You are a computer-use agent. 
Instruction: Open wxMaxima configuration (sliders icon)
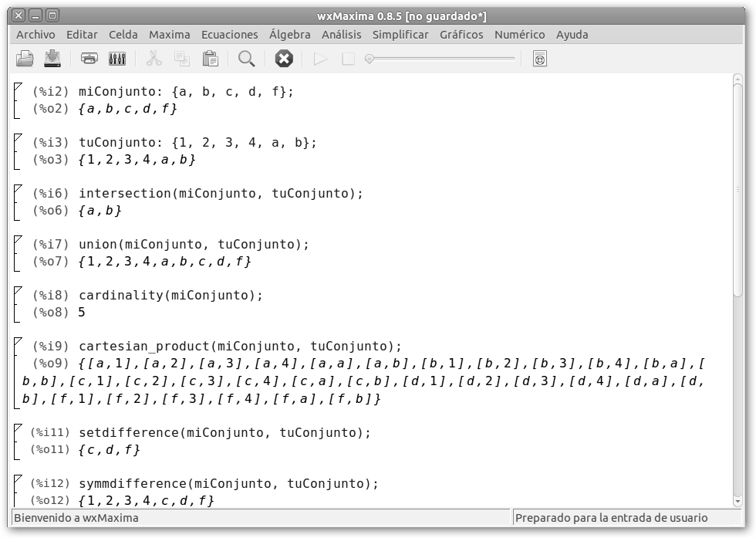point(117,59)
